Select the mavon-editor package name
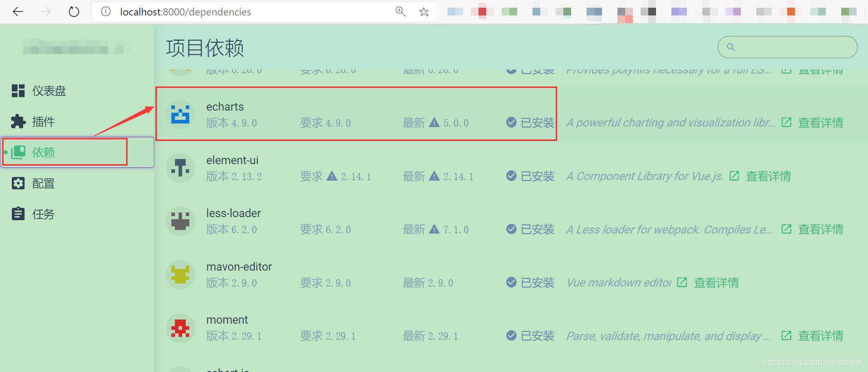 239,267
